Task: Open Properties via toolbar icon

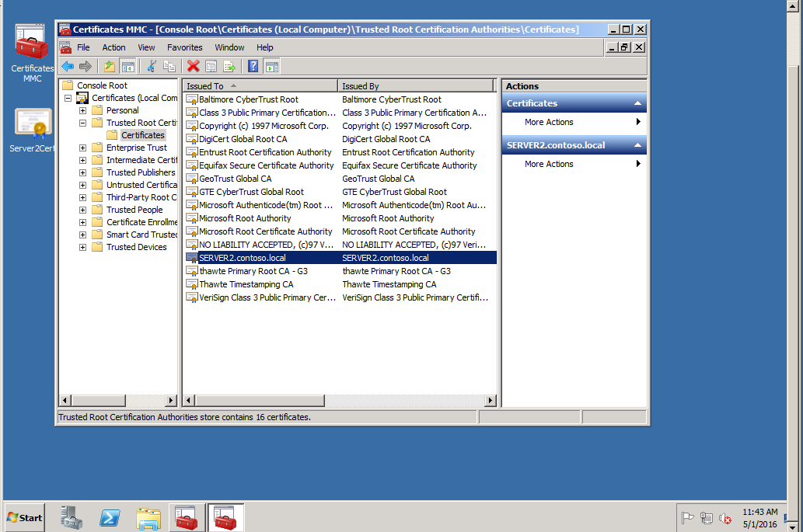Action: click(211, 66)
